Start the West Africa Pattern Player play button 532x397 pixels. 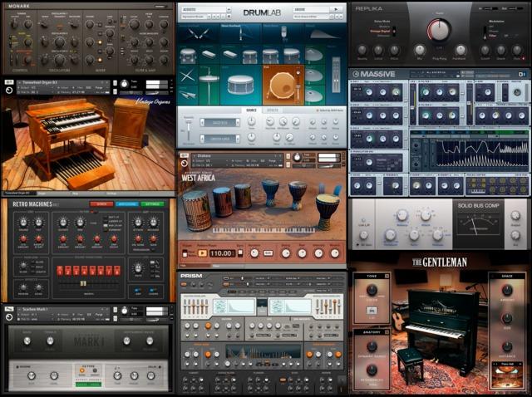click(202, 253)
